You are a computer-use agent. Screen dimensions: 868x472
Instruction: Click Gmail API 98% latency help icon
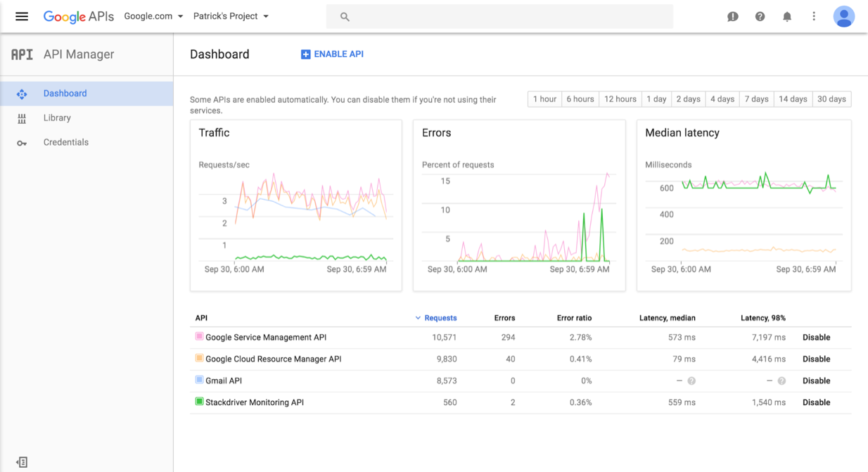781,381
